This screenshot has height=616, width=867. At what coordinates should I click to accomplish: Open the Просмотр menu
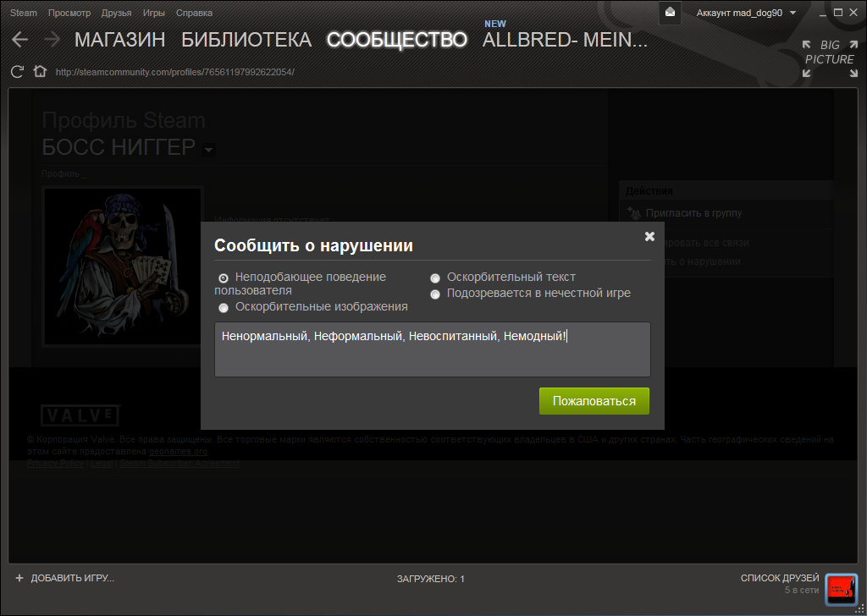[69, 12]
